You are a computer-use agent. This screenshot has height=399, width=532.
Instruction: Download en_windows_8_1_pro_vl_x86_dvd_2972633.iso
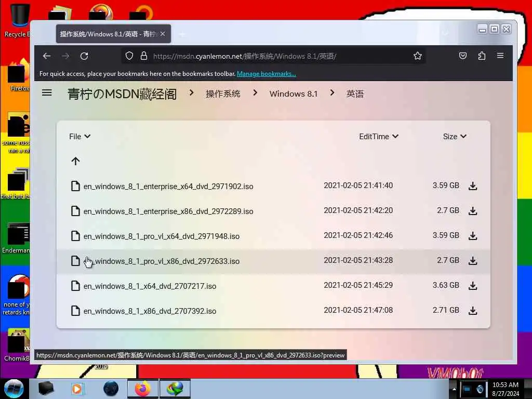[x=473, y=261]
